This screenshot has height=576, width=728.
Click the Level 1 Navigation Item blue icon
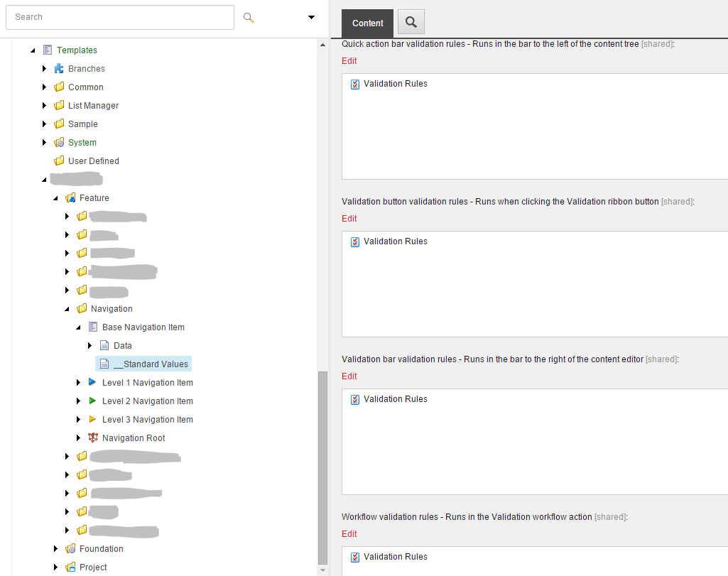coord(93,383)
